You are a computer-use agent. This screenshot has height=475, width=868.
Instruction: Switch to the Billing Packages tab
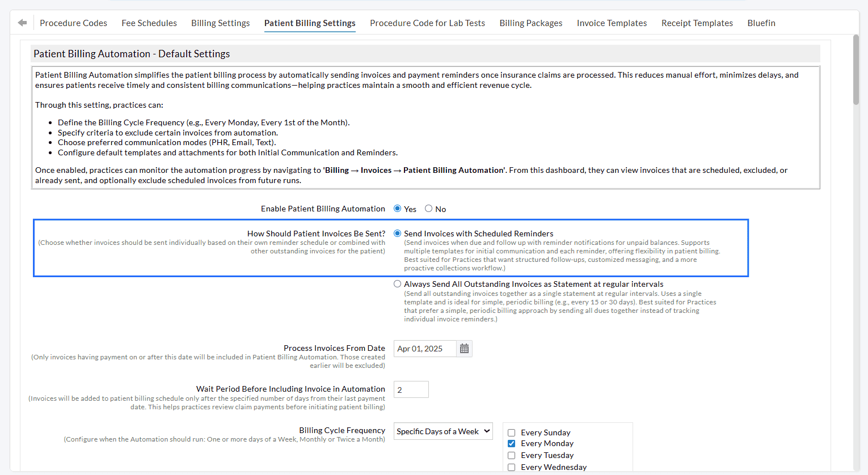pyautogui.click(x=531, y=23)
